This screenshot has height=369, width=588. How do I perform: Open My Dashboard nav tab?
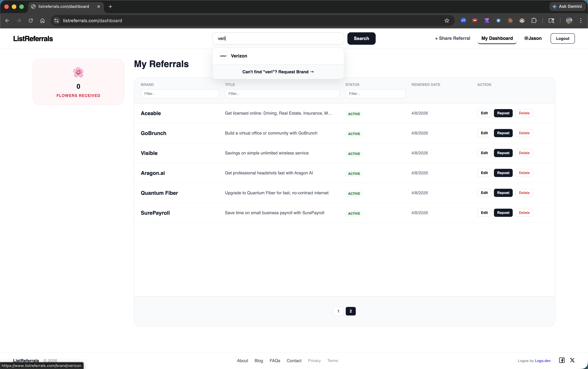[x=497, y=38]
